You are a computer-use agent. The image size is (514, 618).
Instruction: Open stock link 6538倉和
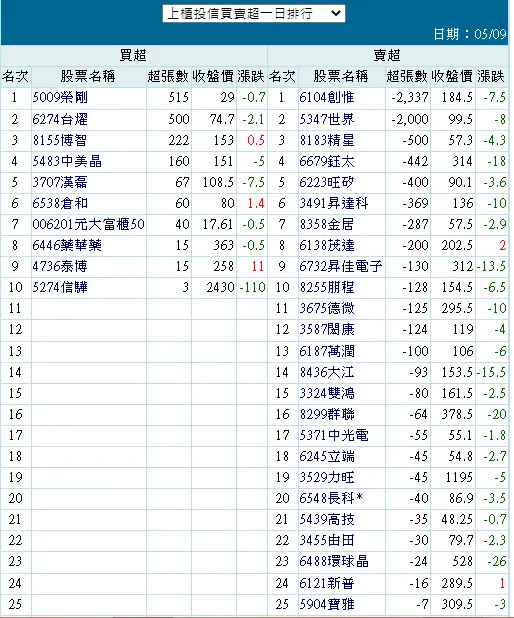coord(60,203)
